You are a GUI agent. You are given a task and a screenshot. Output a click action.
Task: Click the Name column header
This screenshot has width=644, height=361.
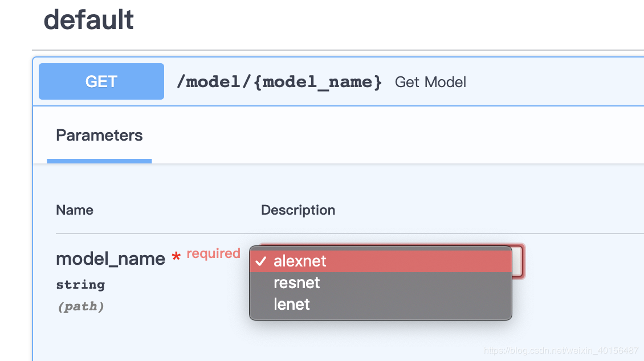75,210
